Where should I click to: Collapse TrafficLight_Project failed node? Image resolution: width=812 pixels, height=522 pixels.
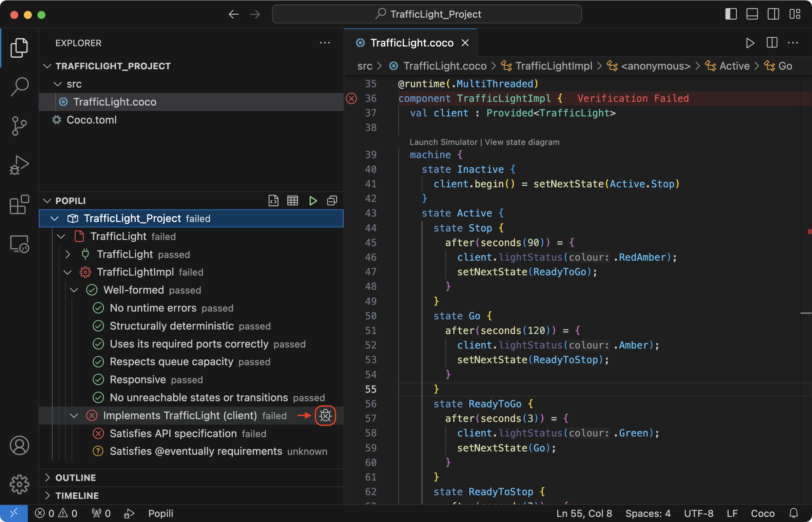point(54,219)
